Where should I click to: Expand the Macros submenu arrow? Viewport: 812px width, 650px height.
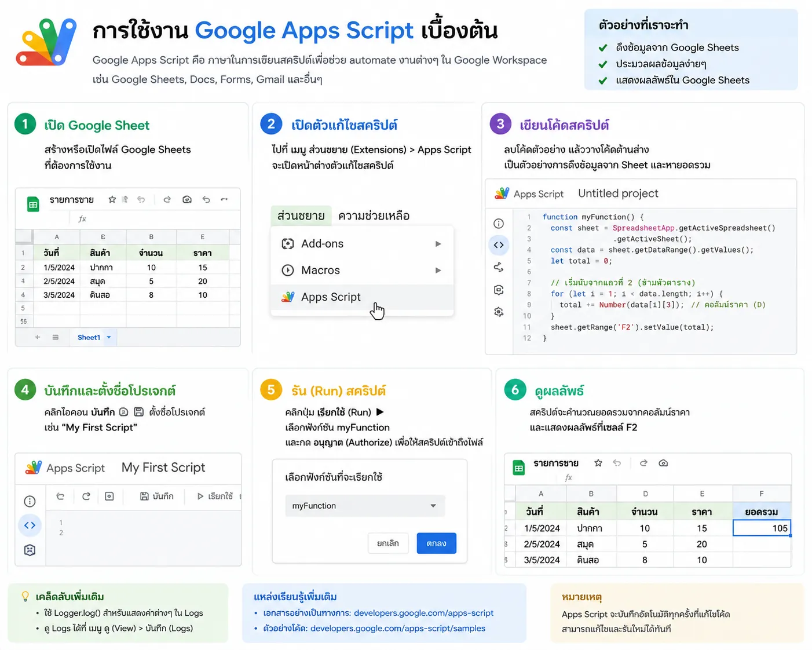(x=438, y=271)
